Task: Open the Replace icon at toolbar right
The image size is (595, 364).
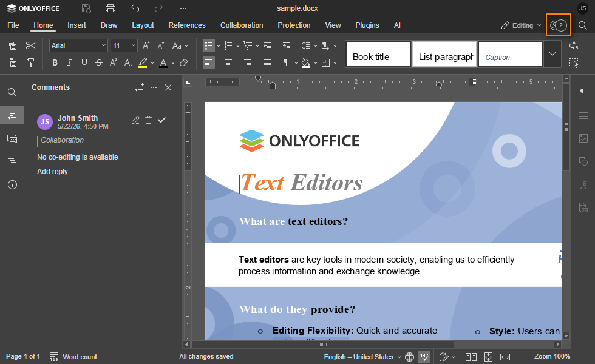Action: point(574,46)
